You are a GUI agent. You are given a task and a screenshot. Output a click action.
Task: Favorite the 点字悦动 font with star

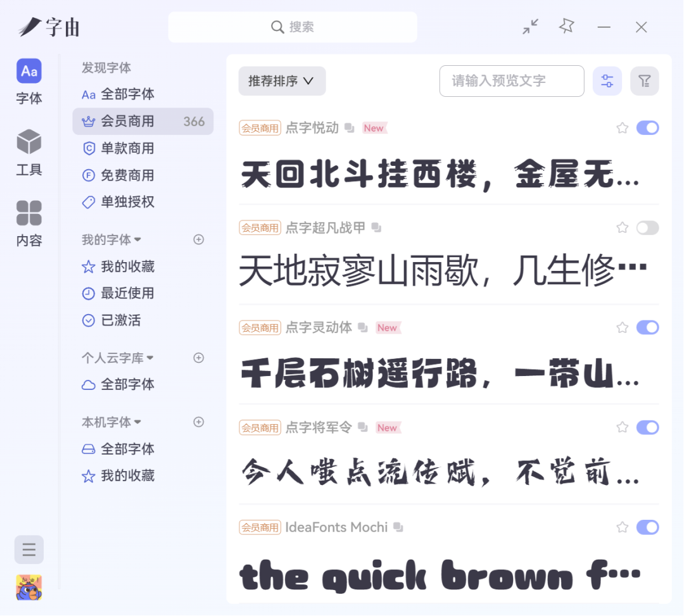(622, 128)
